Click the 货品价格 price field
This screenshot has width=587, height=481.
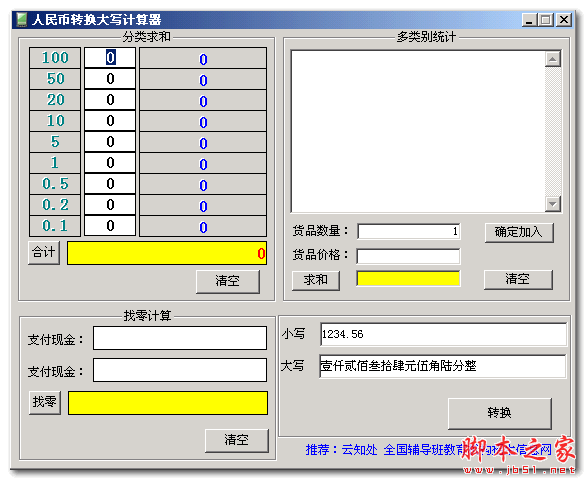click(408, 256)
